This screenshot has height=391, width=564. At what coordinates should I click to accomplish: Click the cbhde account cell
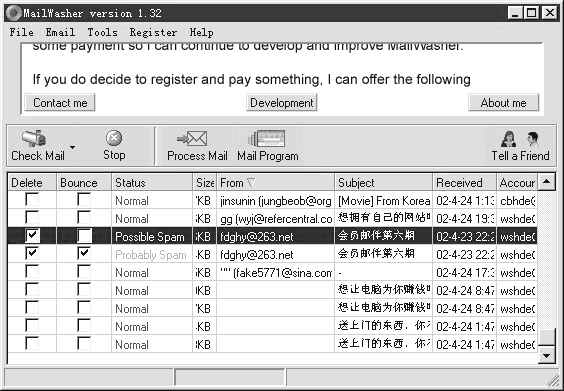[517, 201]
